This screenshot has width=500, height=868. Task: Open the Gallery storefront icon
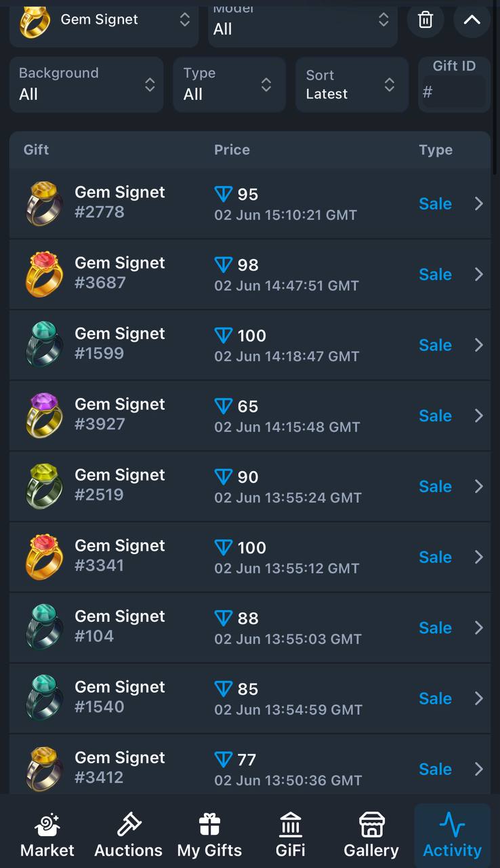click(x=371, y=825)
